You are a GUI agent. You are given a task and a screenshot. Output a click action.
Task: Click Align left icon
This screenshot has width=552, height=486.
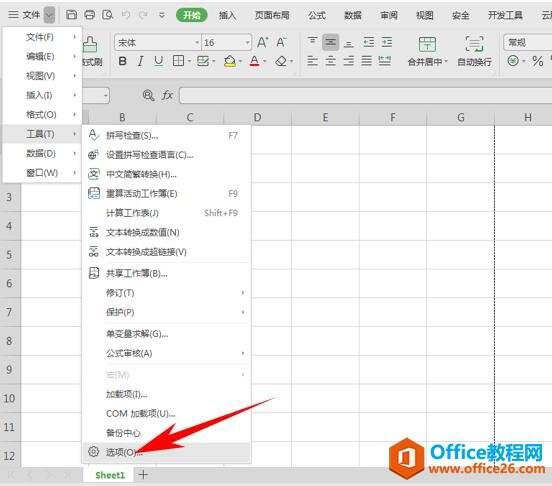pyautogui.click(x=312, y=61)
